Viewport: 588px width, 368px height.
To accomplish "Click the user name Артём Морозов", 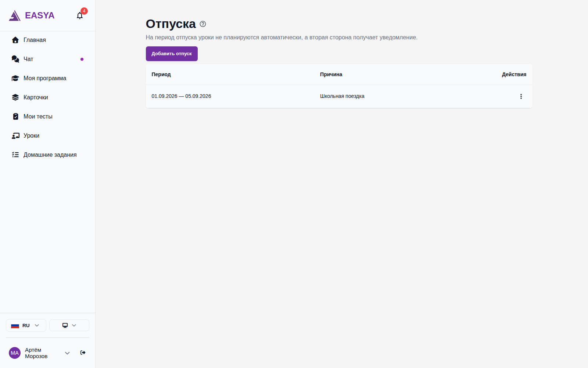I will click(x=36, y=353).
